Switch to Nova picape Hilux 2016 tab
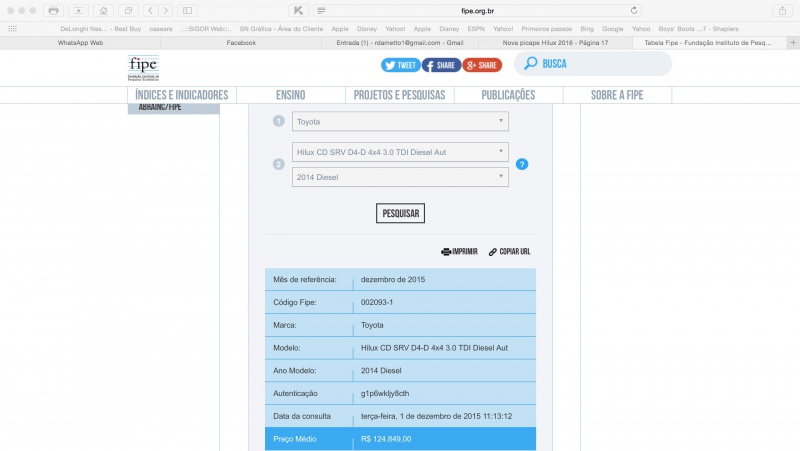The width and height of the screenshot is (800, 451). pos(555,43)
